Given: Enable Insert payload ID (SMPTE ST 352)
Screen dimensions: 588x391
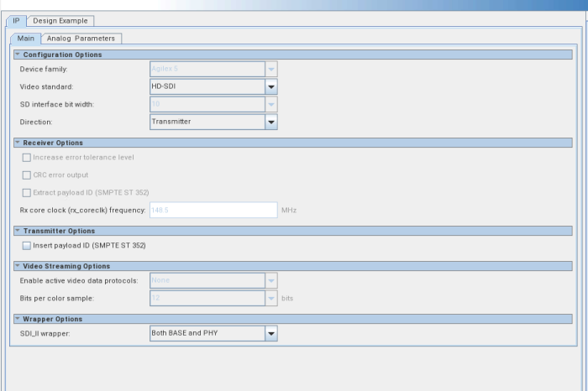Looking at the screenshot, I should pos(27,246).
